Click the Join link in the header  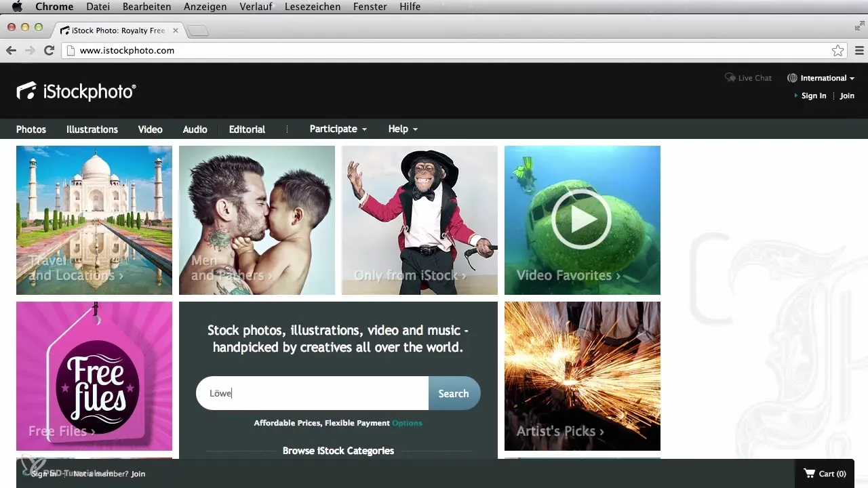click(x=847, y=96)
